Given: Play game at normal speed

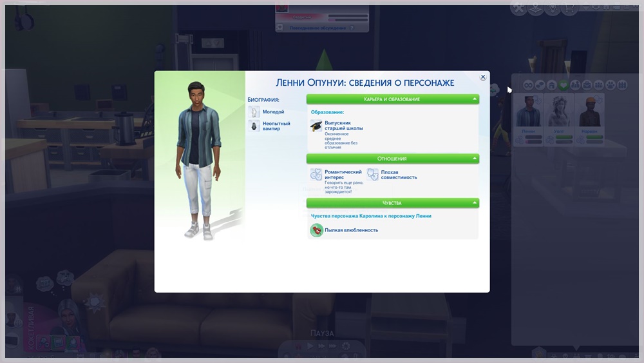Looking at the screenshot, I should coord(310,346).
